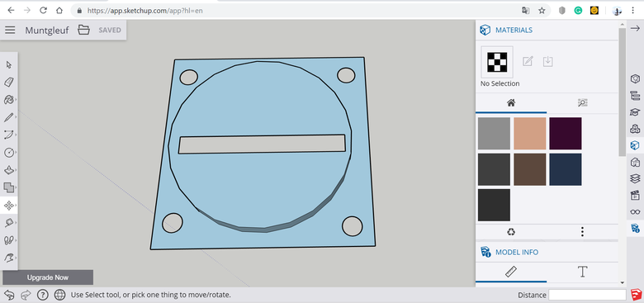Select the Paint Bucket tool
This screenshot has width=644, height=303.
pyautogui.click(x=8, y=100)
